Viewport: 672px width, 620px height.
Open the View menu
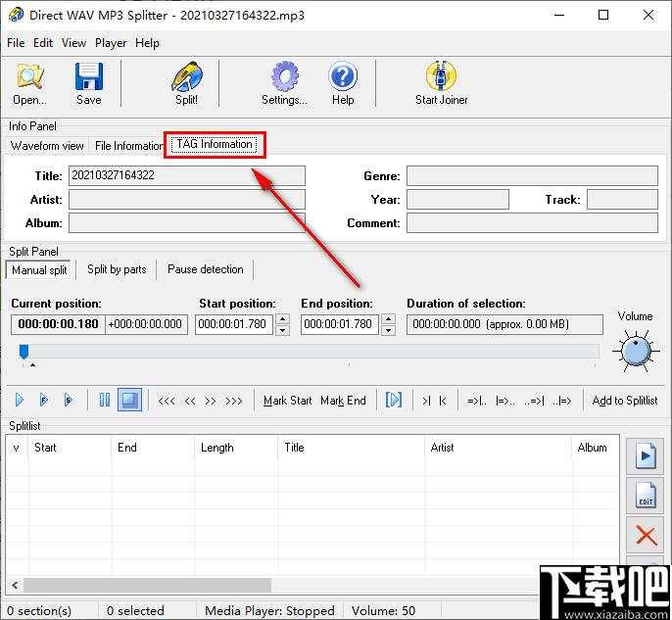coord(73,43)
